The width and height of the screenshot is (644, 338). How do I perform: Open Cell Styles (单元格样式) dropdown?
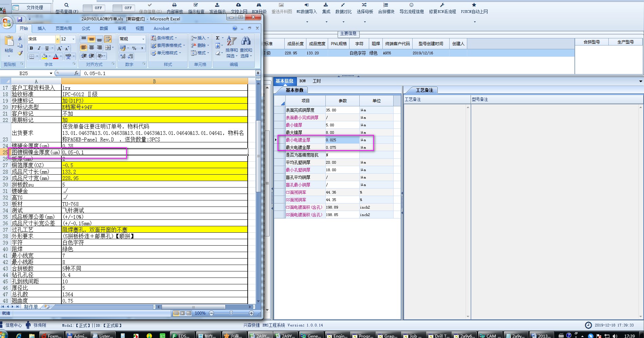(x=166, y=53)
